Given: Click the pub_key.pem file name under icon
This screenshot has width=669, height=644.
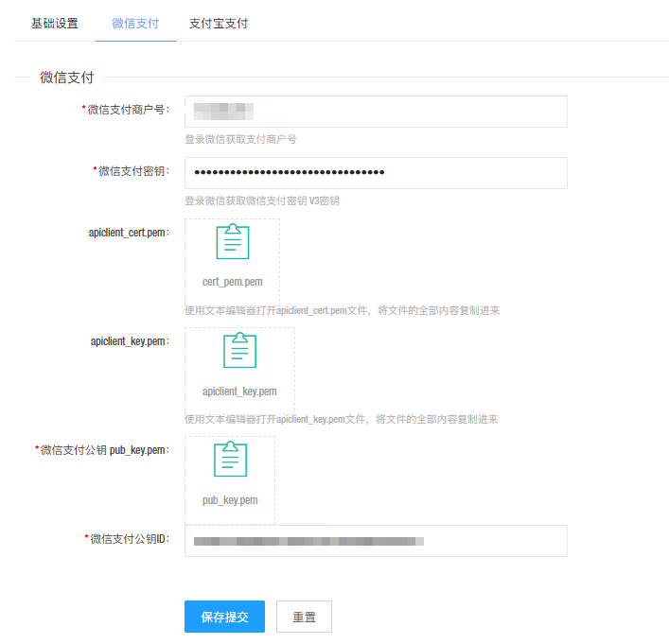Looking at the screenshot, I should (x=230, y=500).
